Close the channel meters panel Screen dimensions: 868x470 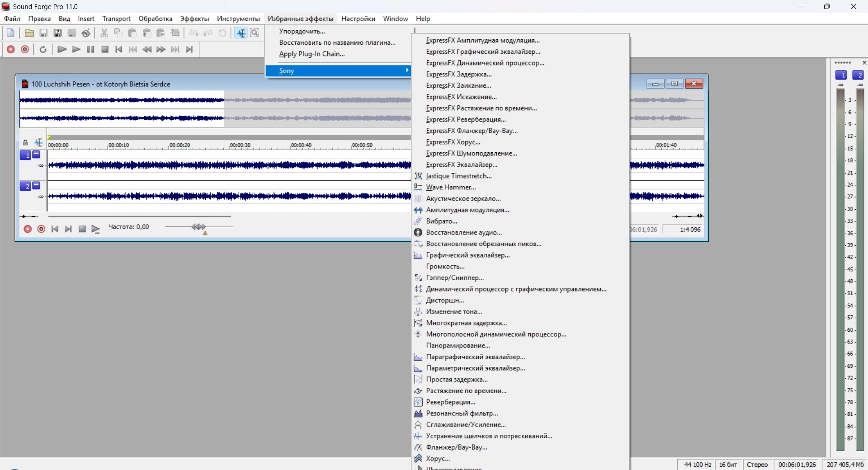pyautogui.click(x=864, y=63)
